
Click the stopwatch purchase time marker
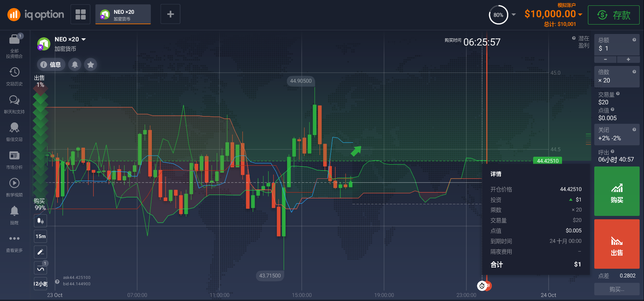click(x=482, y=286)
